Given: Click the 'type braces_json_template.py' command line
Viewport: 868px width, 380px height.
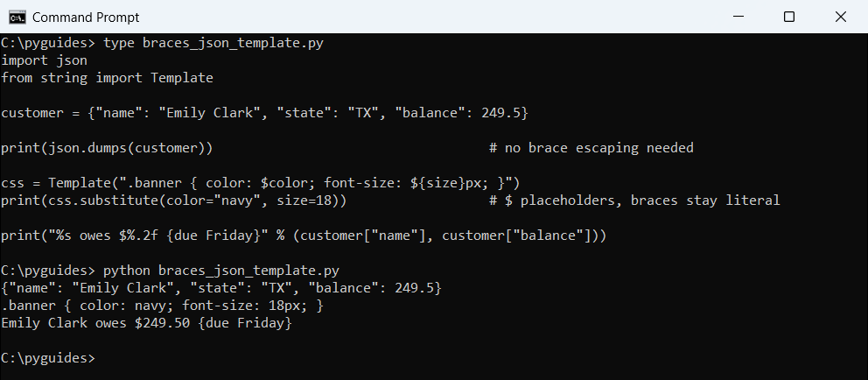Looking at the screenshot, I should pyautogui.click(x=162, y=43).
